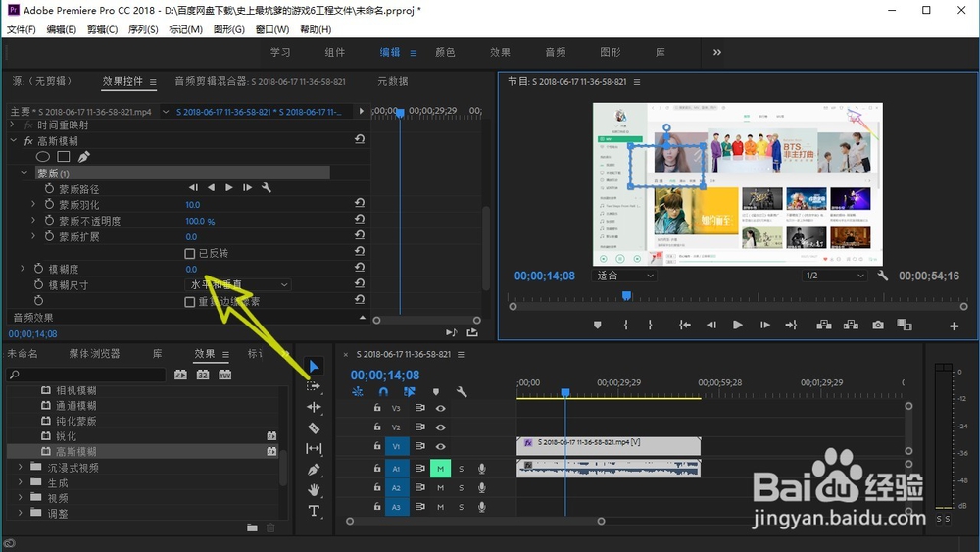Create 4-point polygon mask

(x=63, y=157)
